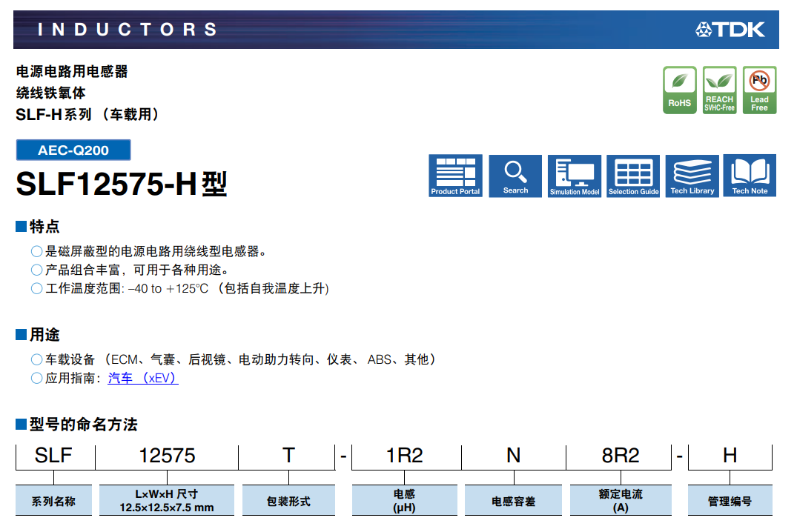Open the Selection Guide icon
Screen dimensions: 797x532
[x=633, y=176]
